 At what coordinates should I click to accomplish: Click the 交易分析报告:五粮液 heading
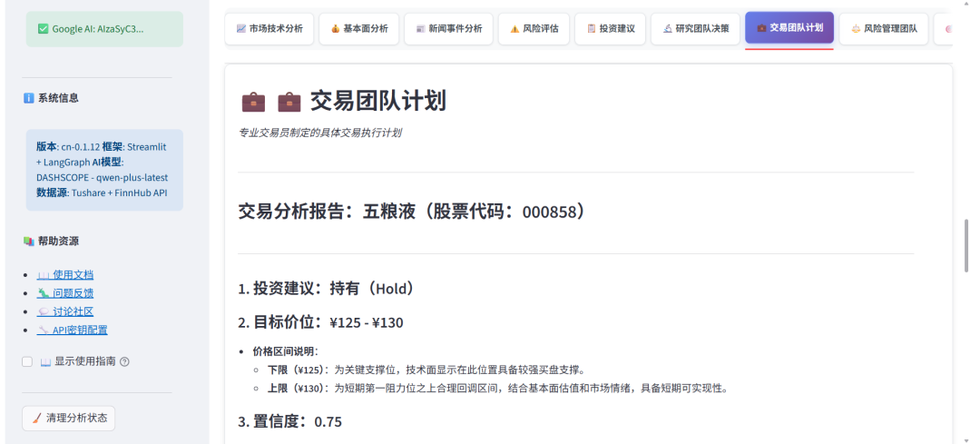(413, 212)
